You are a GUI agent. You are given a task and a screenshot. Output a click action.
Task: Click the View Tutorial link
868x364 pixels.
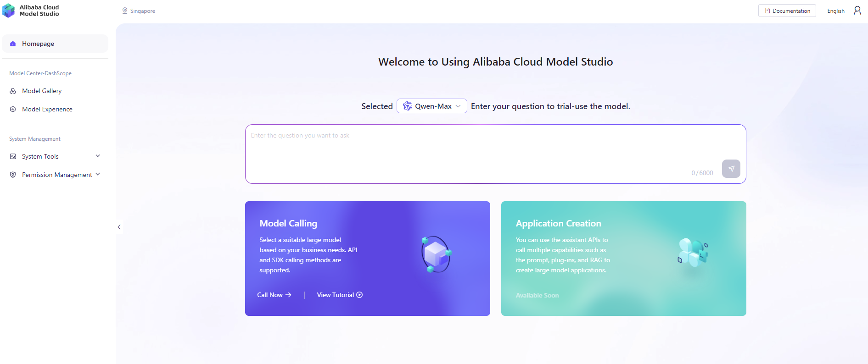click(340, 295)
